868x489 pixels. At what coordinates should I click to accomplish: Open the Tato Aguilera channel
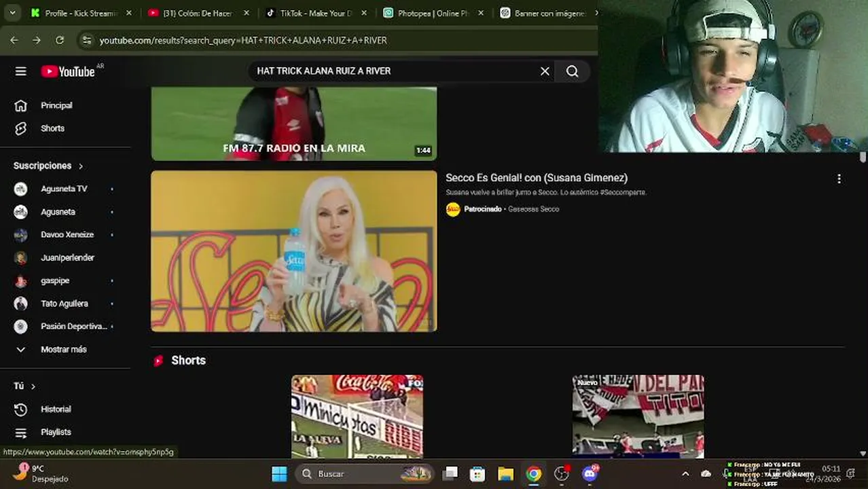(x=65, y=304)
